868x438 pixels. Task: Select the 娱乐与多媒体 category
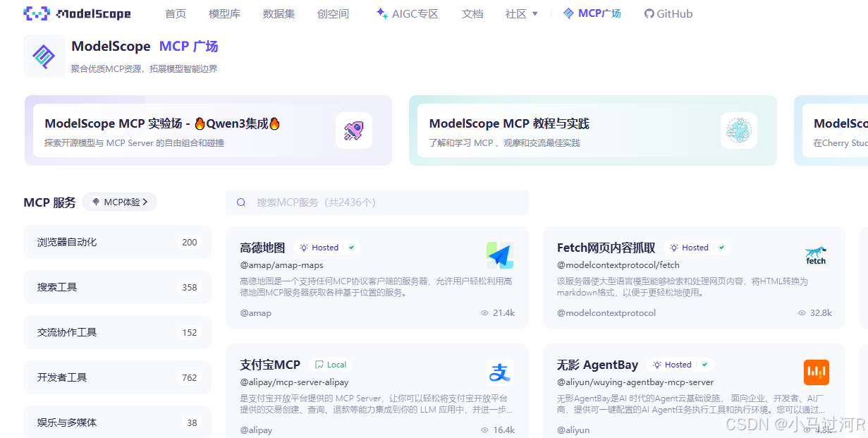(117, 422)
